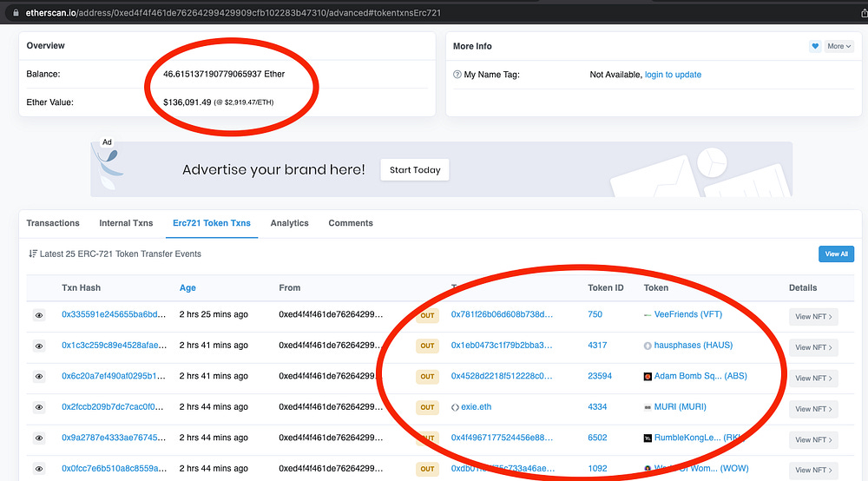Click the padlock site security icon
Viewport: 868px width, 481px height.
pos(16,13)
